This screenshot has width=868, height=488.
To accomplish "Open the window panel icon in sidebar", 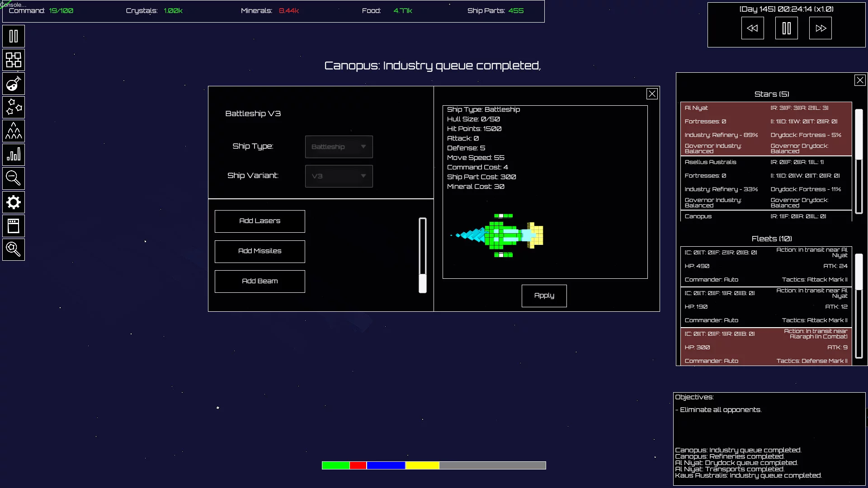I will [x=14, y=226].
